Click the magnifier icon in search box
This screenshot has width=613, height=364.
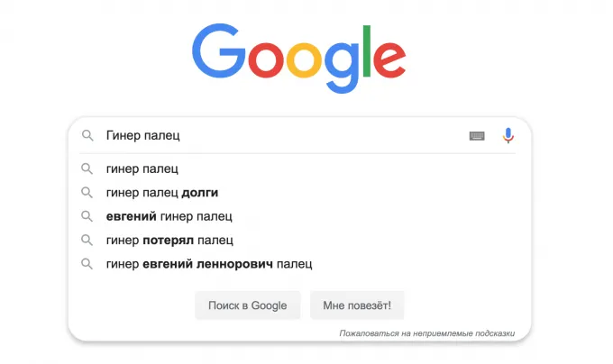87,136
